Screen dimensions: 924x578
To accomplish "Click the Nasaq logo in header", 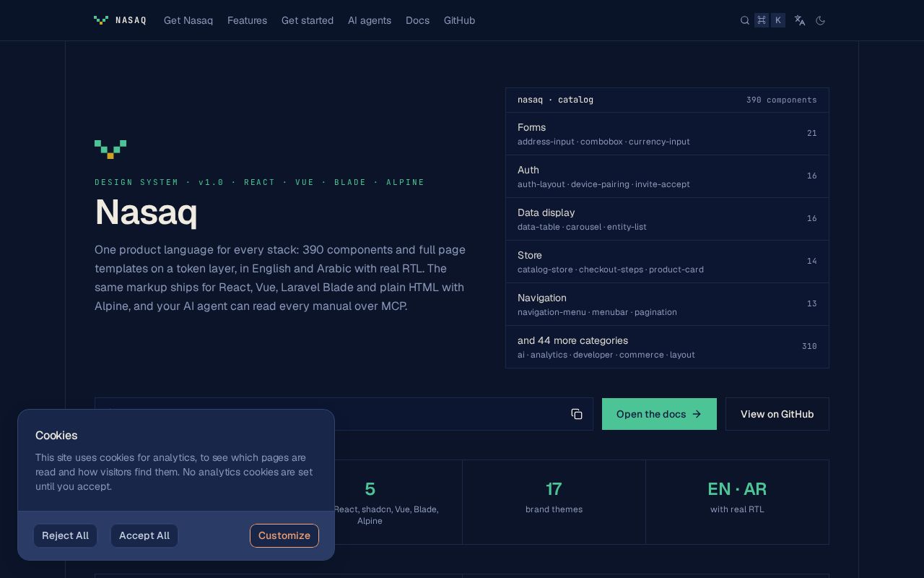I will point(120,20).
